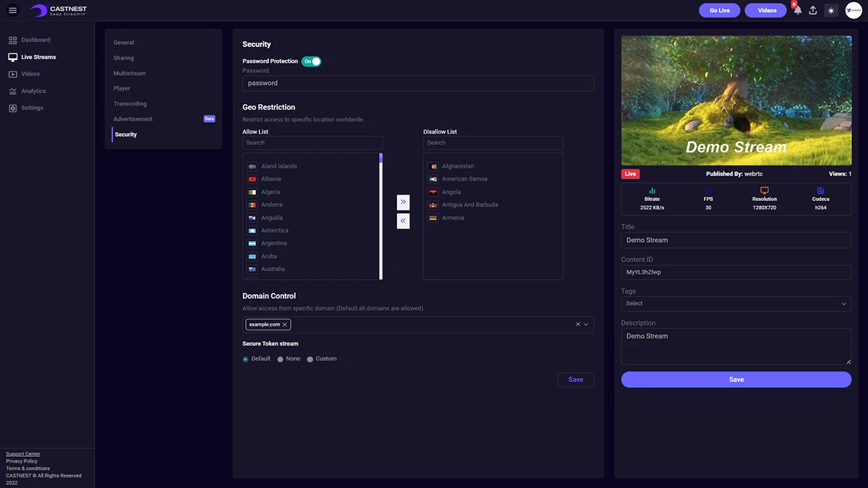Open the notifications bell
The width and height of the screenshot is (868, 488).
click(797, 10)
